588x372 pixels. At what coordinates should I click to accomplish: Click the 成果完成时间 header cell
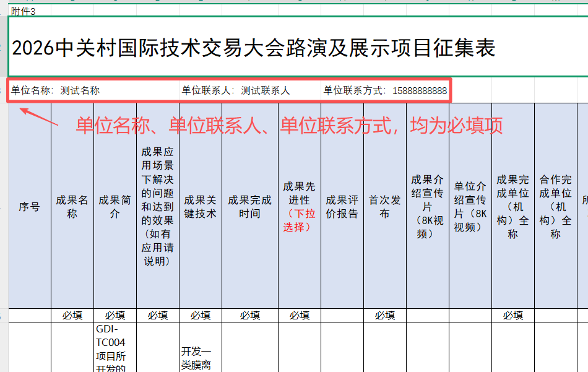250,207
